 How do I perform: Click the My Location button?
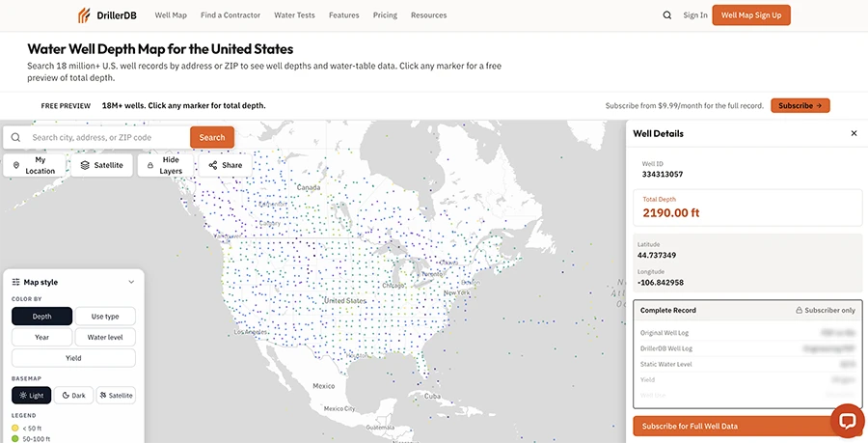pos(35,165)
